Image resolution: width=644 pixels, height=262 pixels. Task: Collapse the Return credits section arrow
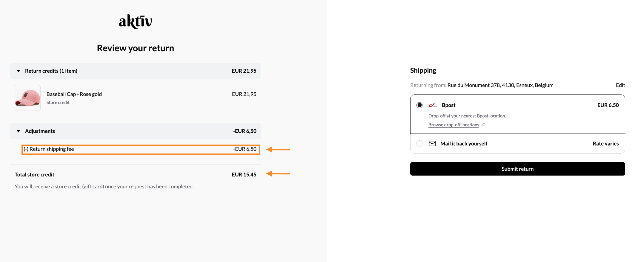[x=19, y=71]
